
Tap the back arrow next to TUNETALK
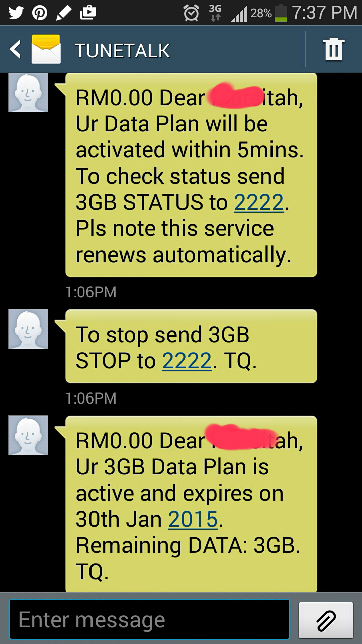[16, 50]
